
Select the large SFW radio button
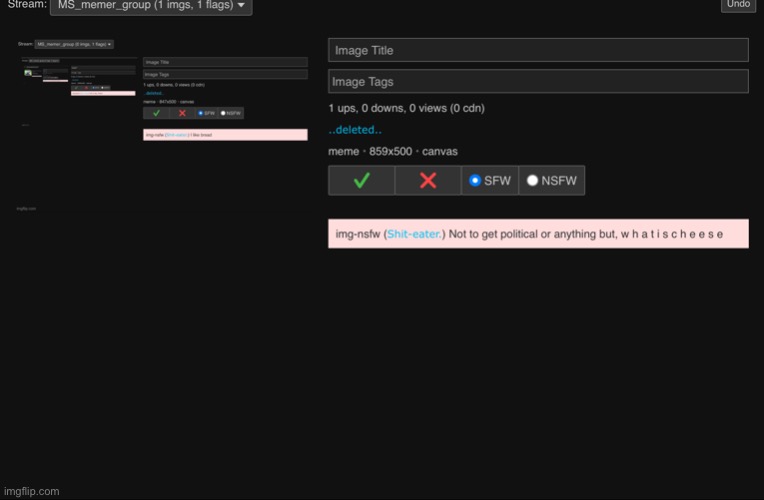[475, 180]
